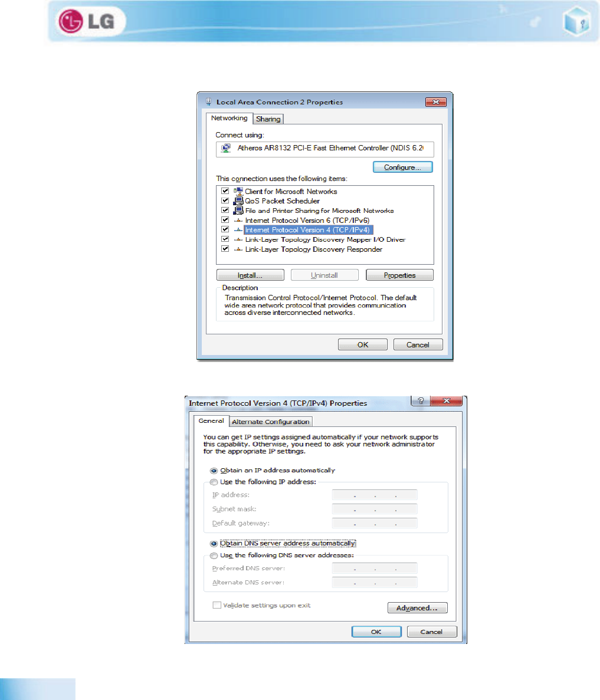Enable Validate settings upon exit

tap(217, 605)
